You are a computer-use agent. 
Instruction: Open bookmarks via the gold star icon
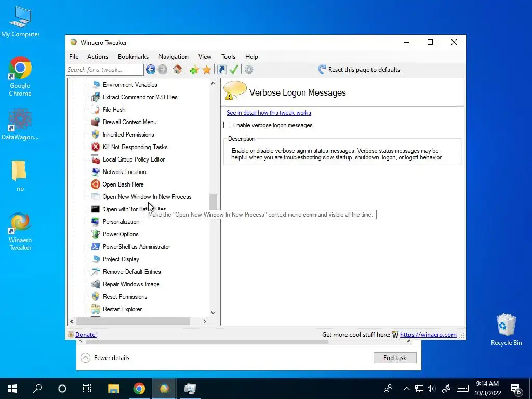(207, 70)
